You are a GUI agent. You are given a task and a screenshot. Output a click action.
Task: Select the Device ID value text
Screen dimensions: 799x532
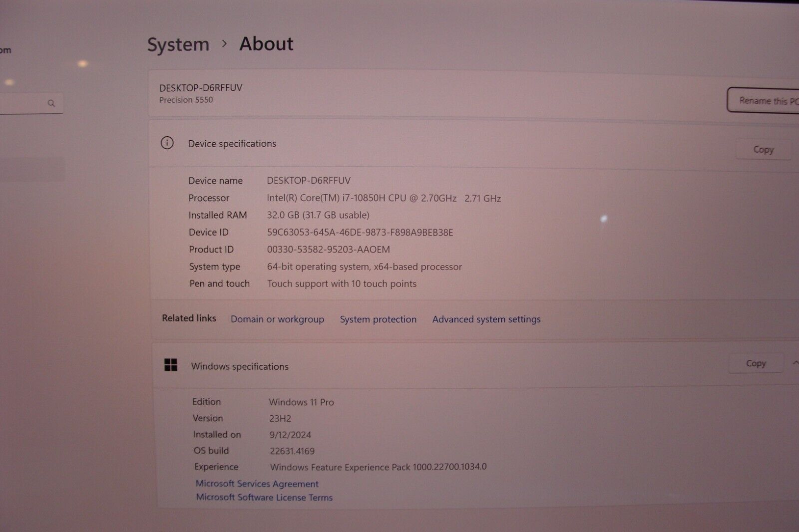359,232
